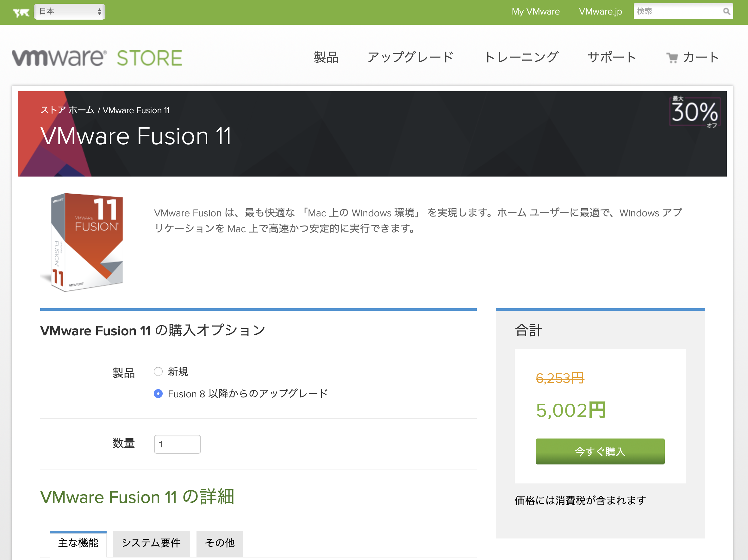Select the 主な機能 tab
The image size is (748, 560).
click(x=78, y=543)
